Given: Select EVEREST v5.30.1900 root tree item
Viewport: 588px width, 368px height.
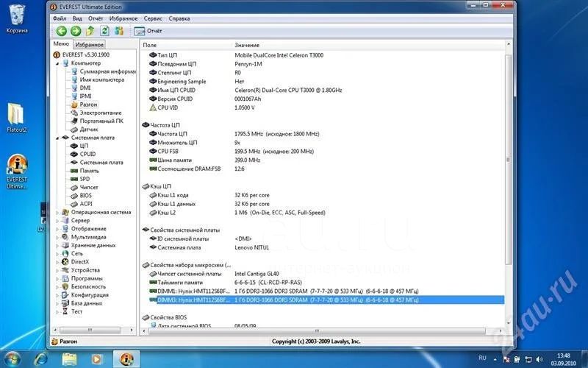Looking at the screenshot, I should [82, 54].
